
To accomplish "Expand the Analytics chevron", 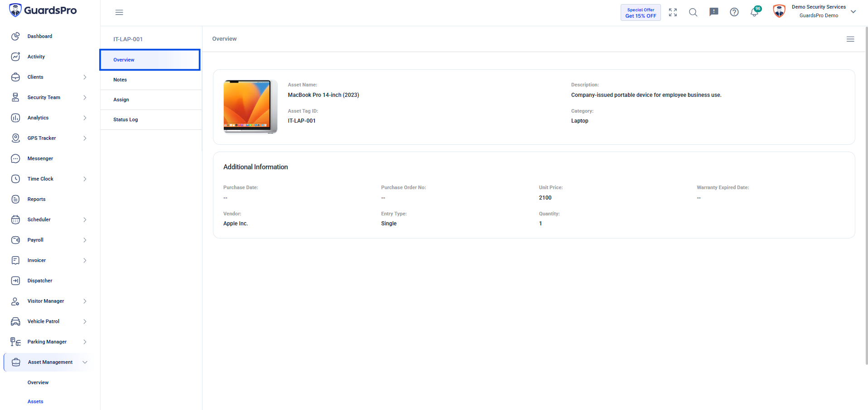I will click(x=85, y=118).
